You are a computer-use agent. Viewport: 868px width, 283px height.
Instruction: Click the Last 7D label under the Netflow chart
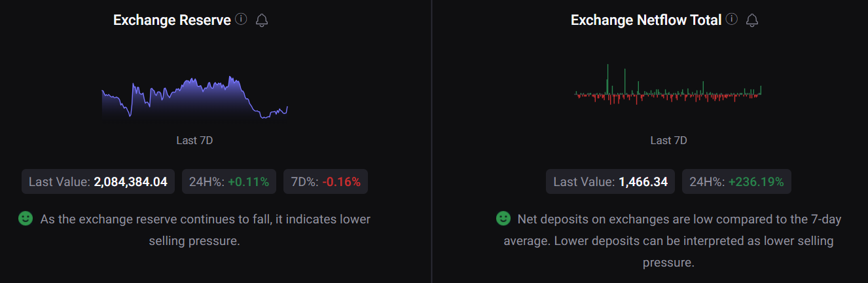[668, 140]
